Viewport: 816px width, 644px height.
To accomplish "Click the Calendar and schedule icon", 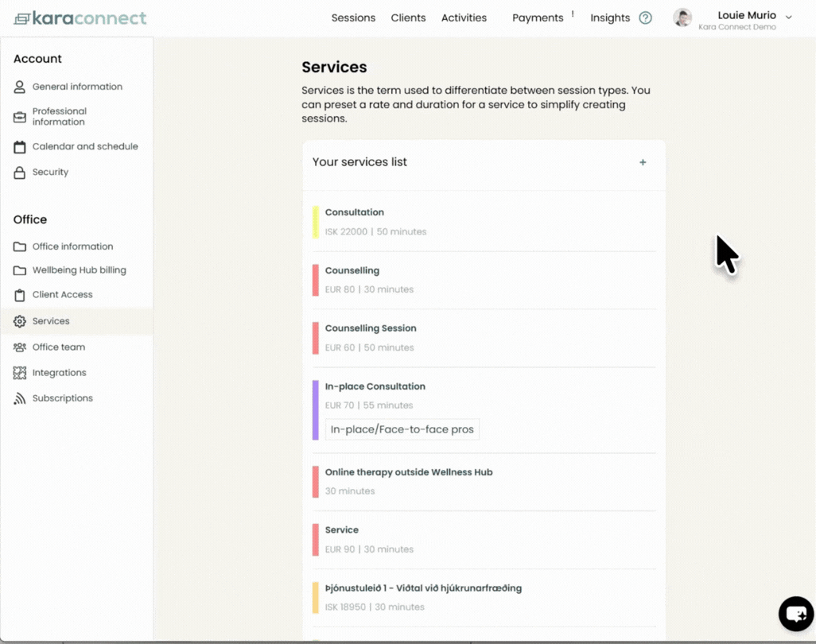I will (19, 147).
